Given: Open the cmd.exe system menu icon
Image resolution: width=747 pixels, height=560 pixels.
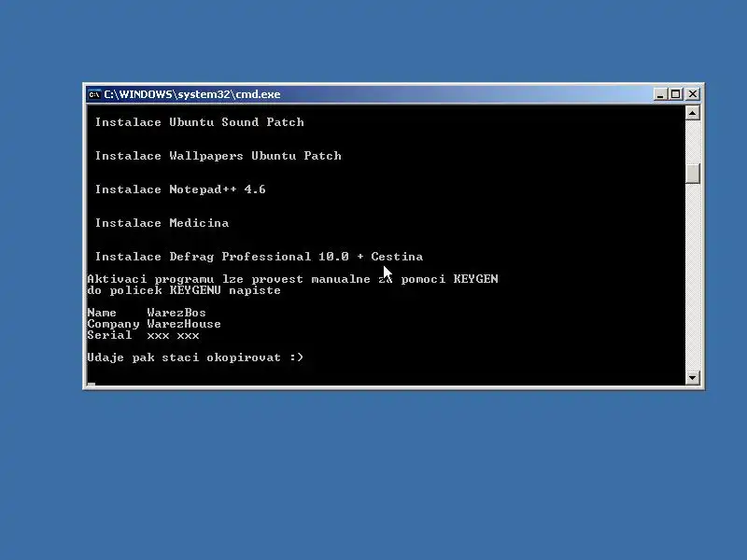Looking at the screenshot, I should (94, 94).
